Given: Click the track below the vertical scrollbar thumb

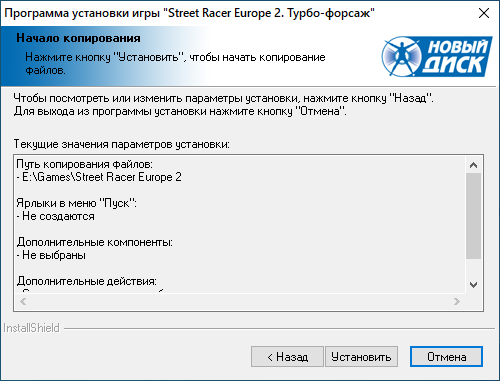Looking at the screenshot, I should 473,268.
